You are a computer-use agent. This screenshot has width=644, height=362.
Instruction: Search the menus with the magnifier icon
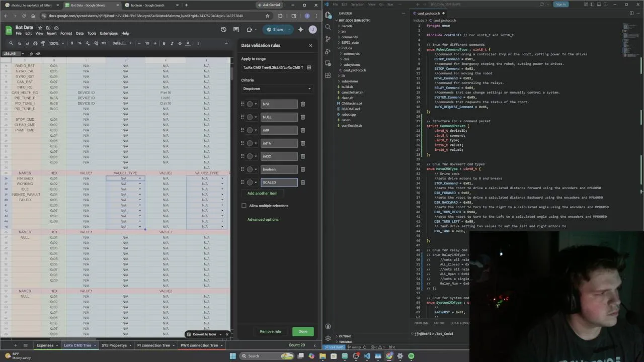click(12, 43)
